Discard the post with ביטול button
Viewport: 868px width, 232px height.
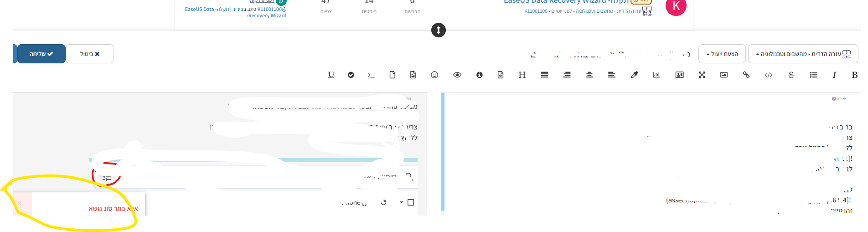90,54
